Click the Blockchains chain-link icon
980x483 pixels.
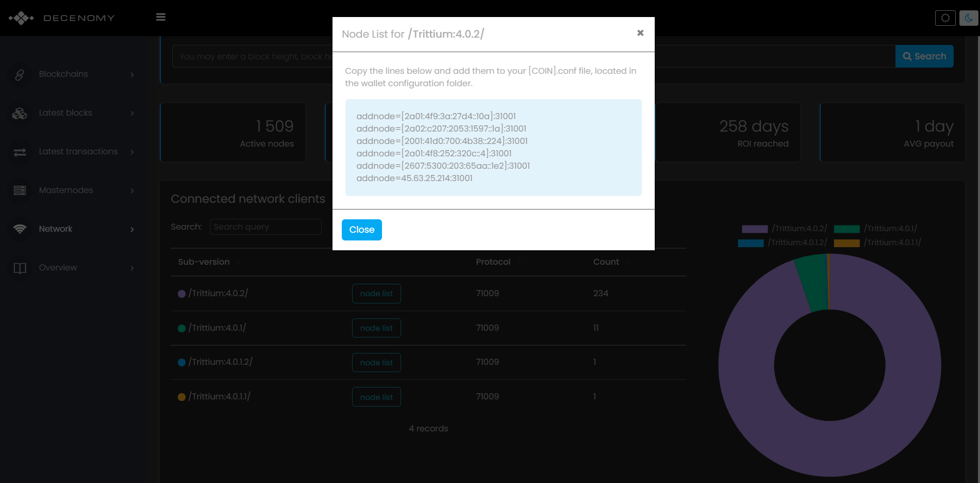(x=20, y=75)
